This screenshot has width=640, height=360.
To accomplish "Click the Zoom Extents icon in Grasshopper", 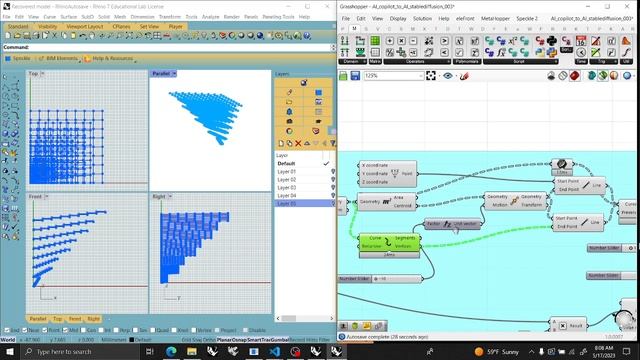I will pos(431,76).
